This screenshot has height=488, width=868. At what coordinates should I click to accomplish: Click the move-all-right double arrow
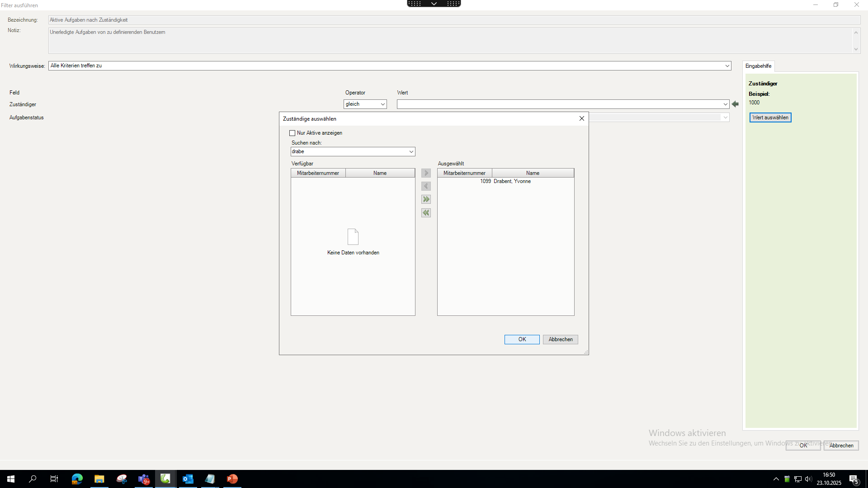coord(426,199)
